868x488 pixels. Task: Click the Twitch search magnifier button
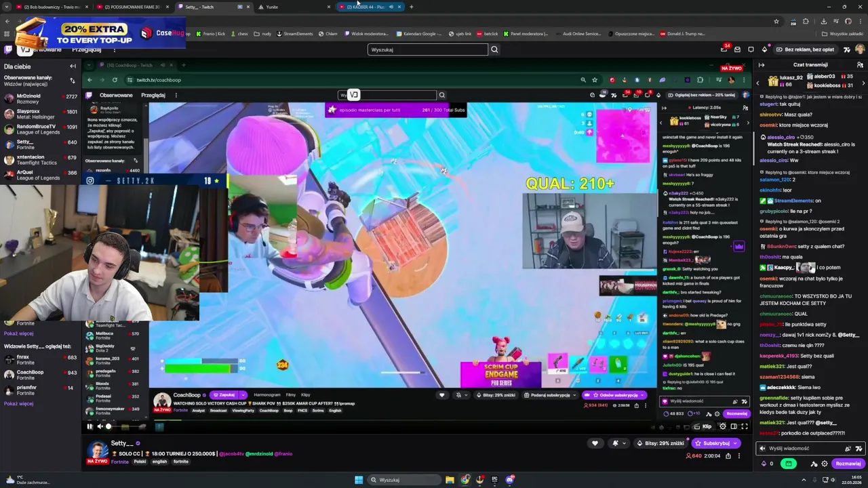click(x=494, y=49)
